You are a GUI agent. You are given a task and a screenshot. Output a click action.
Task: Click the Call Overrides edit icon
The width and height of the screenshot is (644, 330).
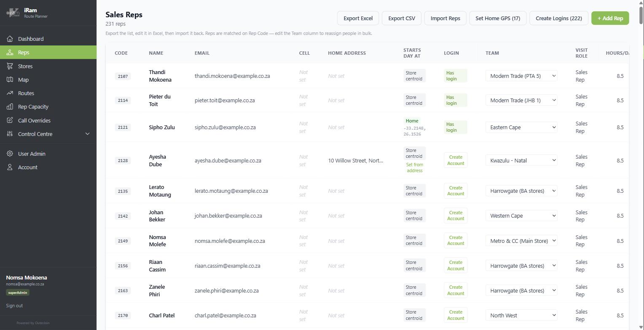tap(10, 120)
